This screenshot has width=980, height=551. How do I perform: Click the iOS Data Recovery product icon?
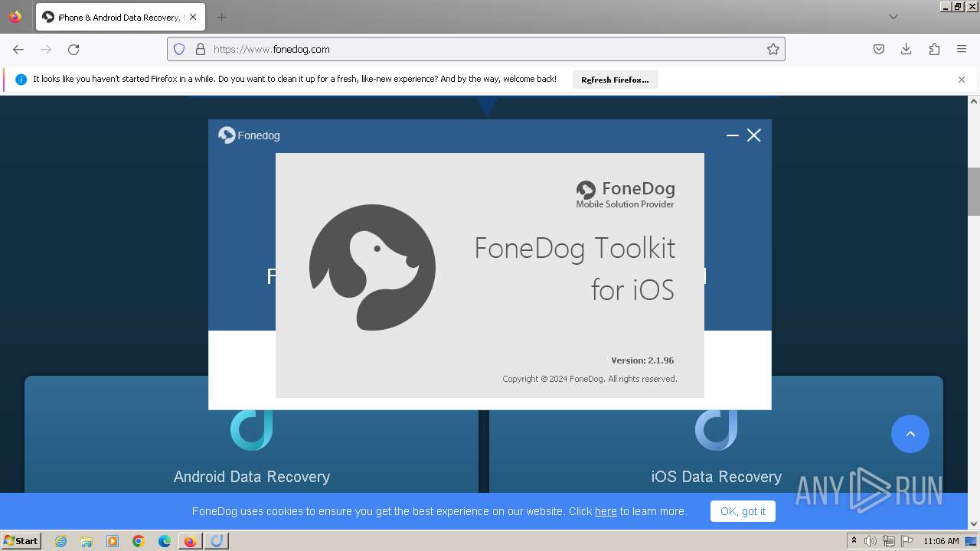[716, 430]
